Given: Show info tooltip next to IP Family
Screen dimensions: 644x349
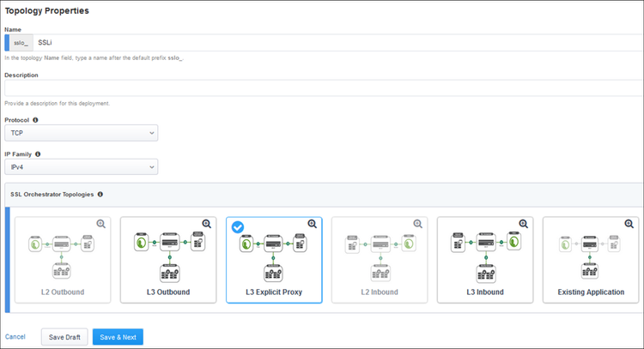Looking at the screenshot, I should point(38,154).
